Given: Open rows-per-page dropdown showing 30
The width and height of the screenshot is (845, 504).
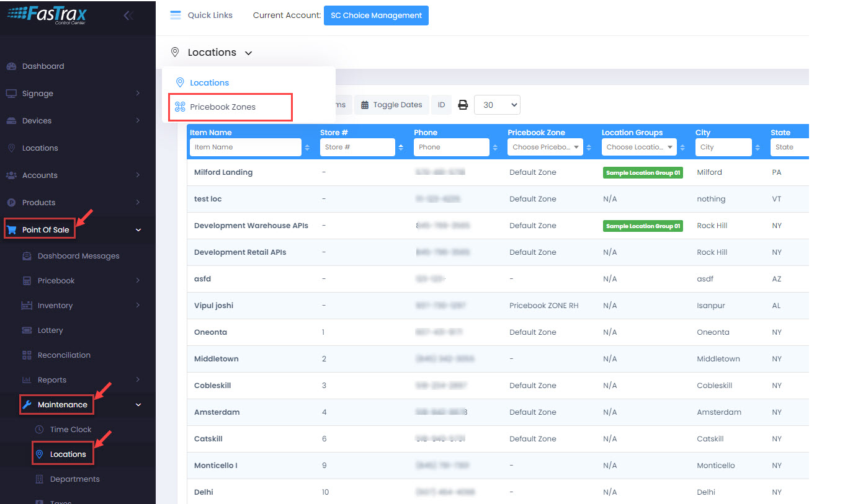Looking at the screenshot, I should point(497,105).
